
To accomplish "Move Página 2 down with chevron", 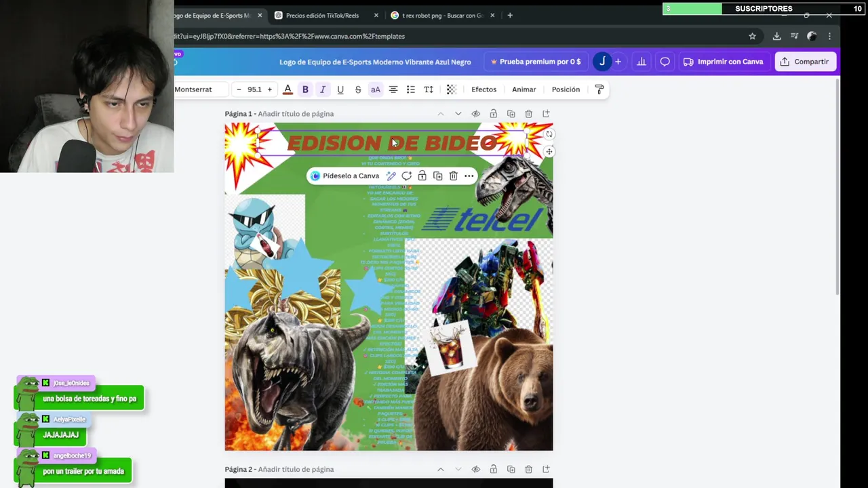I will click(x=458, y=469).
